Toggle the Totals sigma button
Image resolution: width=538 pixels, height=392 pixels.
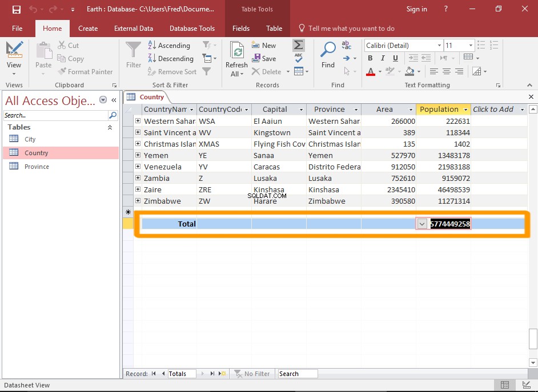[299, 45]
